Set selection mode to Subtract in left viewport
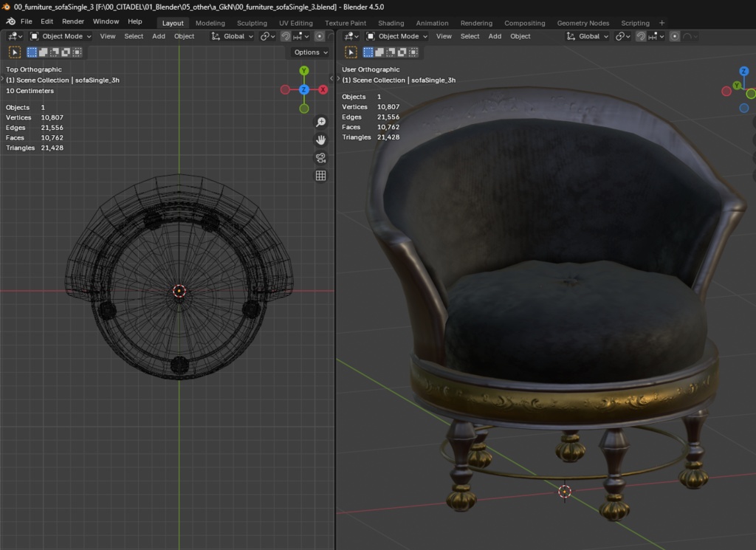The image size is (756, 550). click(x=55, y=52)
